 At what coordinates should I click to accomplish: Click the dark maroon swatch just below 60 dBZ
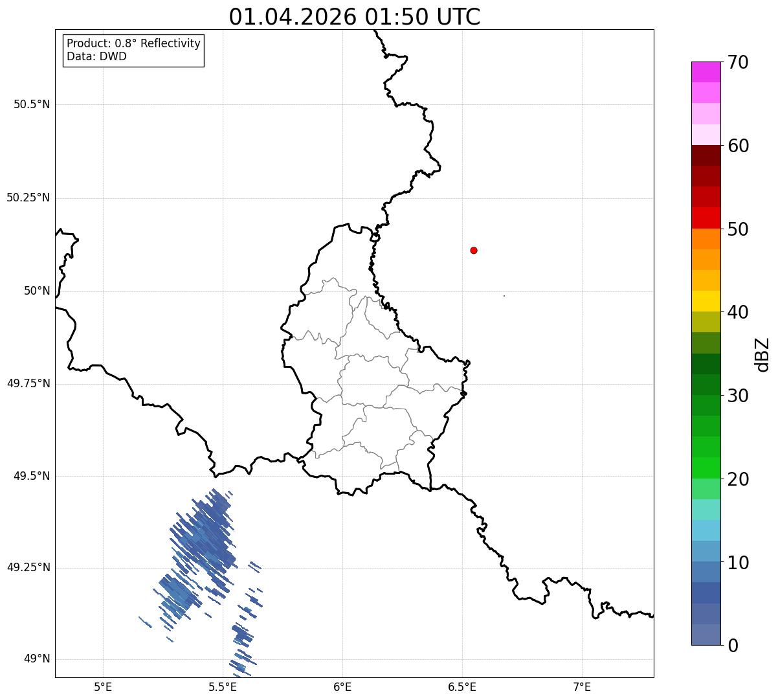(x=706, y=155)
